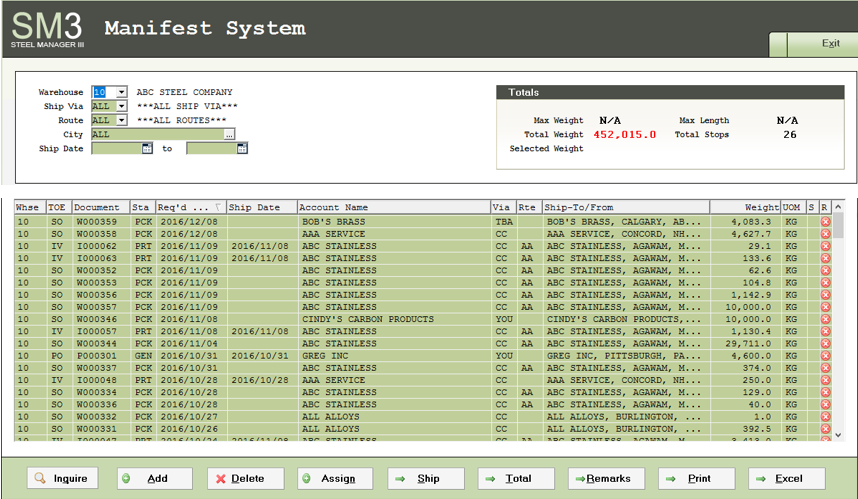Expand the Route dropdown
Screen dimensions: 858x499
pos(121,120)
